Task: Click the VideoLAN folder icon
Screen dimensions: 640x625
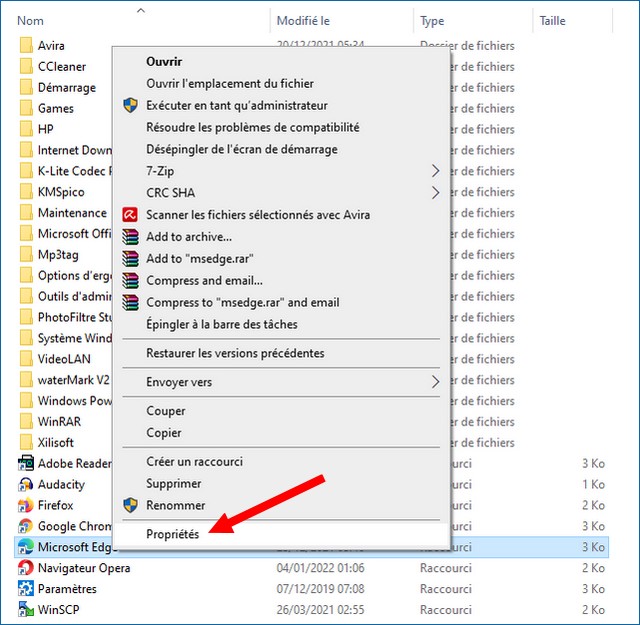Action: (x=26, y=358)
